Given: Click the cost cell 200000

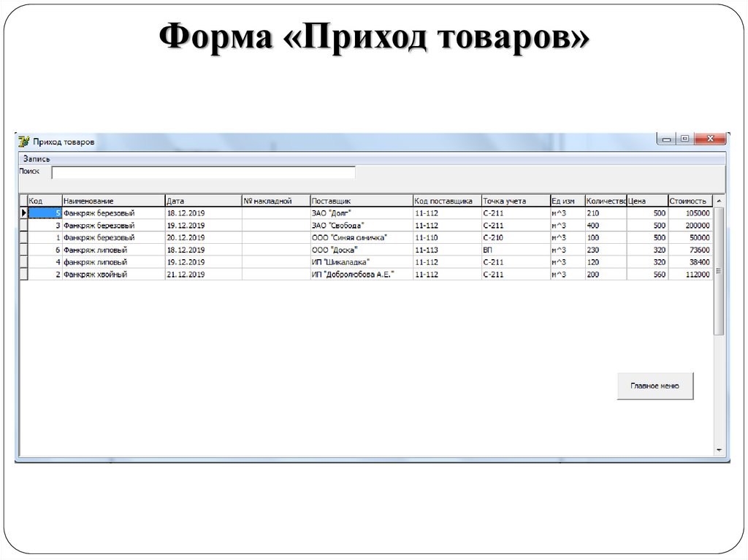Looking at the screenshot, I should 690,225.
